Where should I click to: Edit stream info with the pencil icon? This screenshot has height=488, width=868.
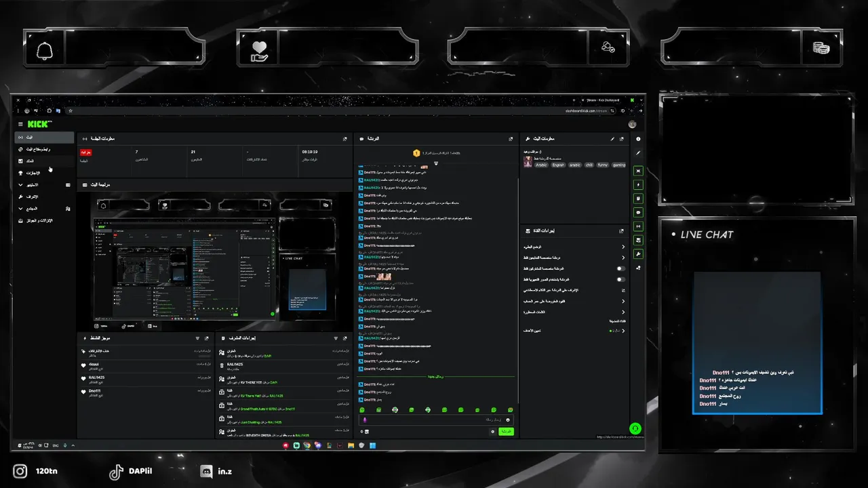(612, 138)
